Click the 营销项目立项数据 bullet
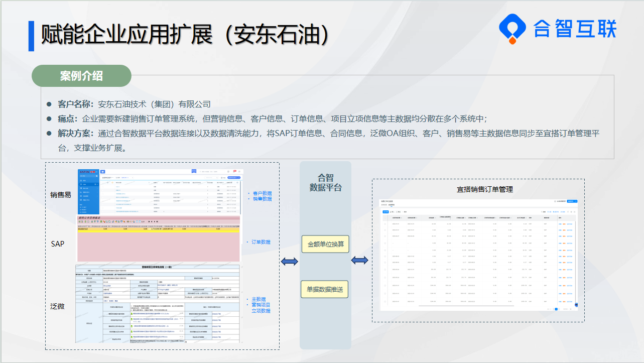644x363 pixels. point(261,308)
